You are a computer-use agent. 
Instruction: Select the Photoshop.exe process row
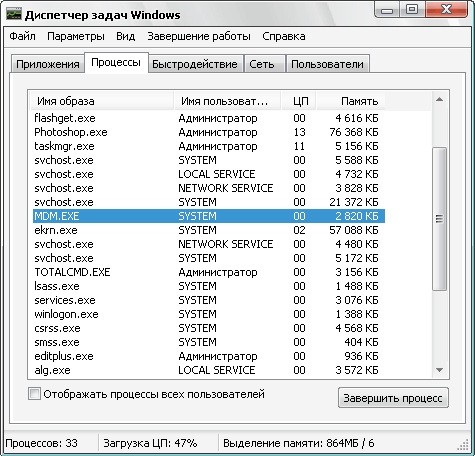209,132
